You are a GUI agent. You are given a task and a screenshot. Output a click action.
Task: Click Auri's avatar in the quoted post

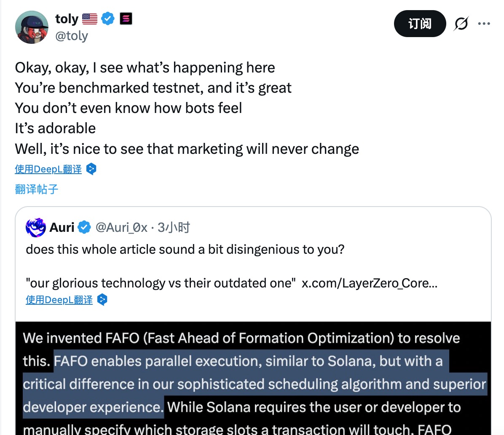pos(36,228)
